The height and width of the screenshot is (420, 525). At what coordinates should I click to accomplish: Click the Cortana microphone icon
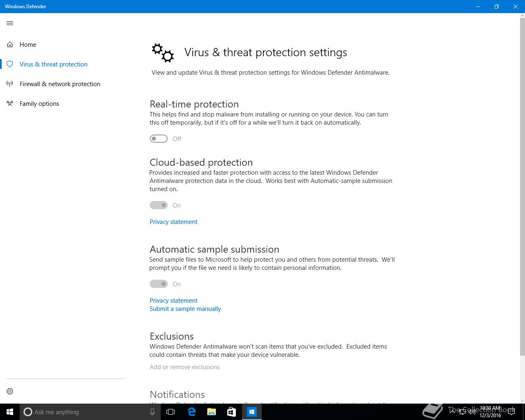pos(152,412)
